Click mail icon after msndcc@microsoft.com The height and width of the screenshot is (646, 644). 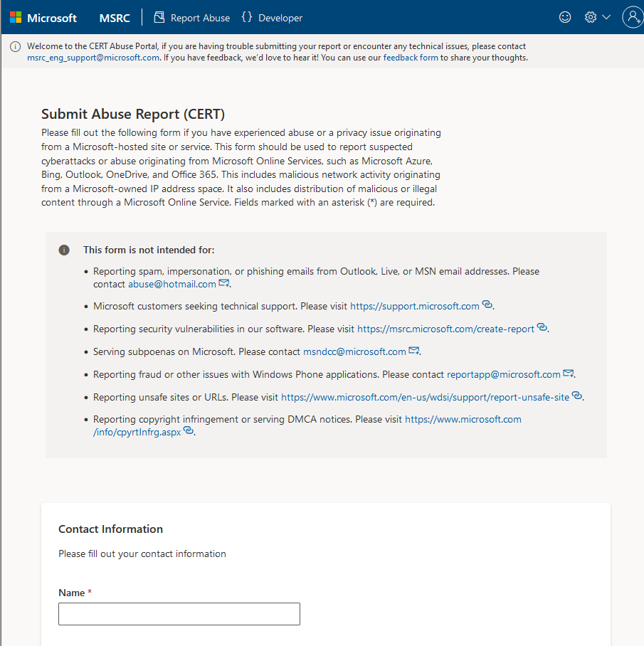(413, 351)
